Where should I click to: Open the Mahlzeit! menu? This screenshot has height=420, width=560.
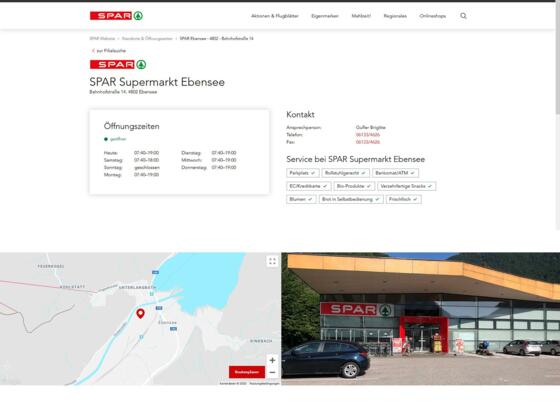tap(361, 16)
